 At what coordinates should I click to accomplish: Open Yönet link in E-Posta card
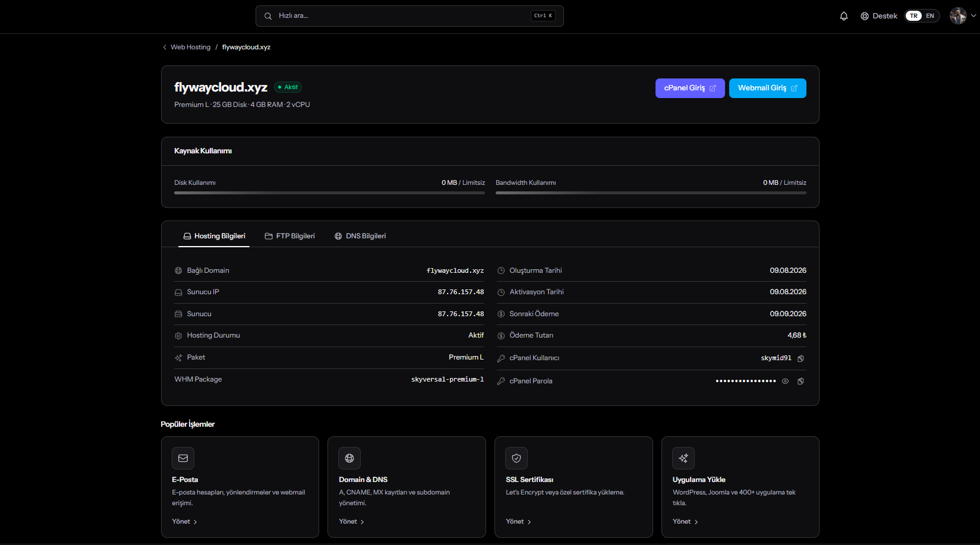pyautogui.click(x=184, y=522)
